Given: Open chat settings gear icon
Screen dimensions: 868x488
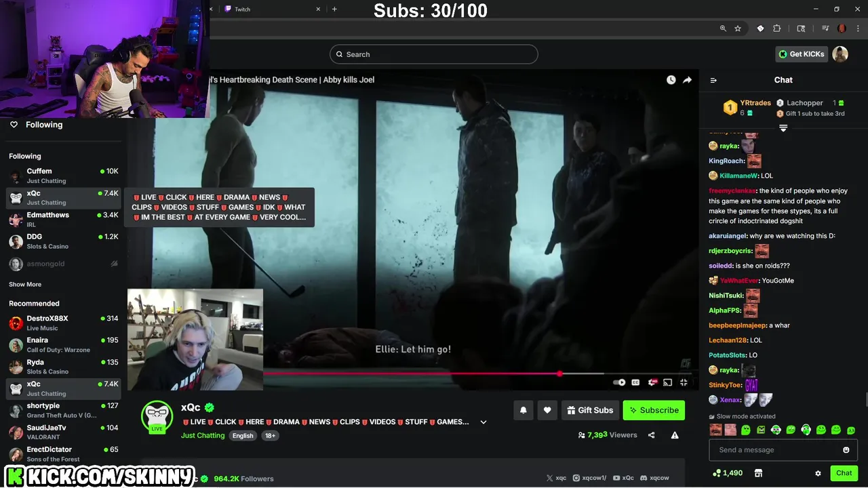Looking at the screenshot, I should [818, 473].
